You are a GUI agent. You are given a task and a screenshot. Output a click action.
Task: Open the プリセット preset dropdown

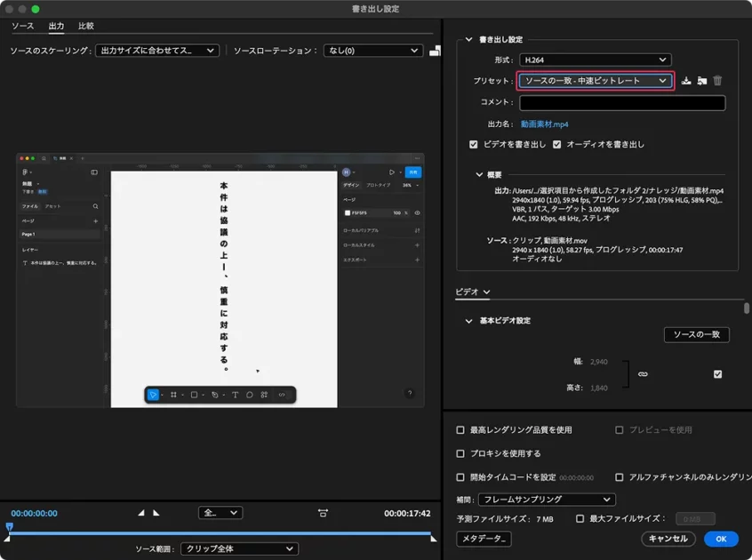click(595, 81)
